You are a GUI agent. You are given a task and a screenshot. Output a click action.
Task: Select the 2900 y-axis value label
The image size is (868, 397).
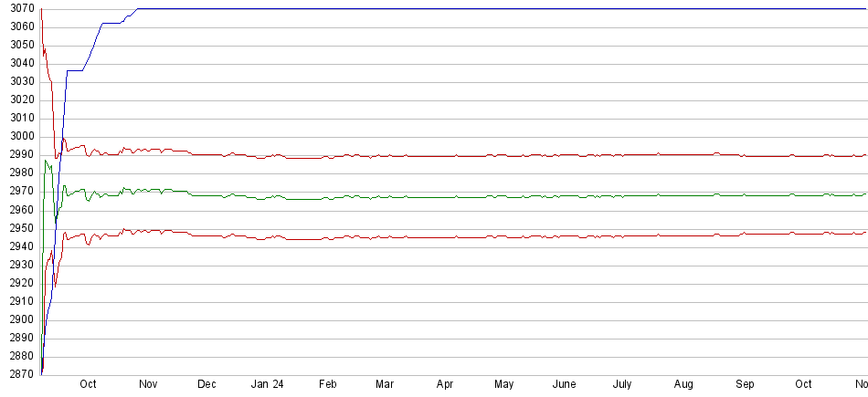point(18,319)
